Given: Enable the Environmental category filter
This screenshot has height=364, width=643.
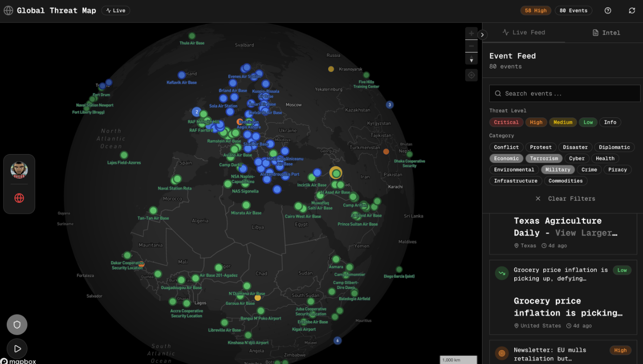Looking at the screenshot, I should pyautogui.click(x=514, y=169).
